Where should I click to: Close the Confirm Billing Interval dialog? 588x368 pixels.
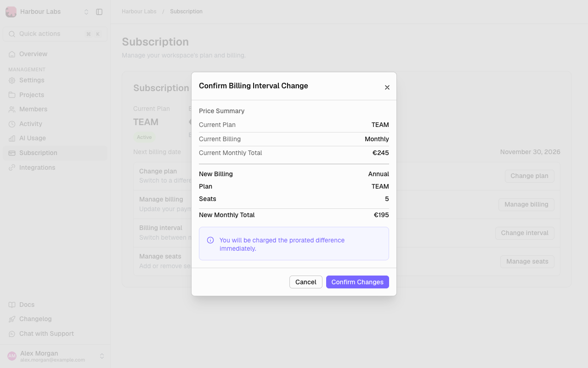click(x=387, y=87)
